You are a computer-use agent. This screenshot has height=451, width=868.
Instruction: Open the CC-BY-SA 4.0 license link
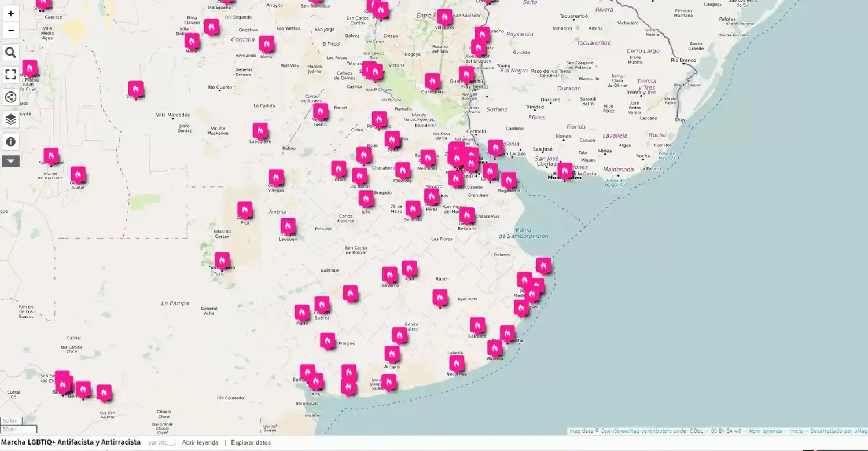[725, 431]
